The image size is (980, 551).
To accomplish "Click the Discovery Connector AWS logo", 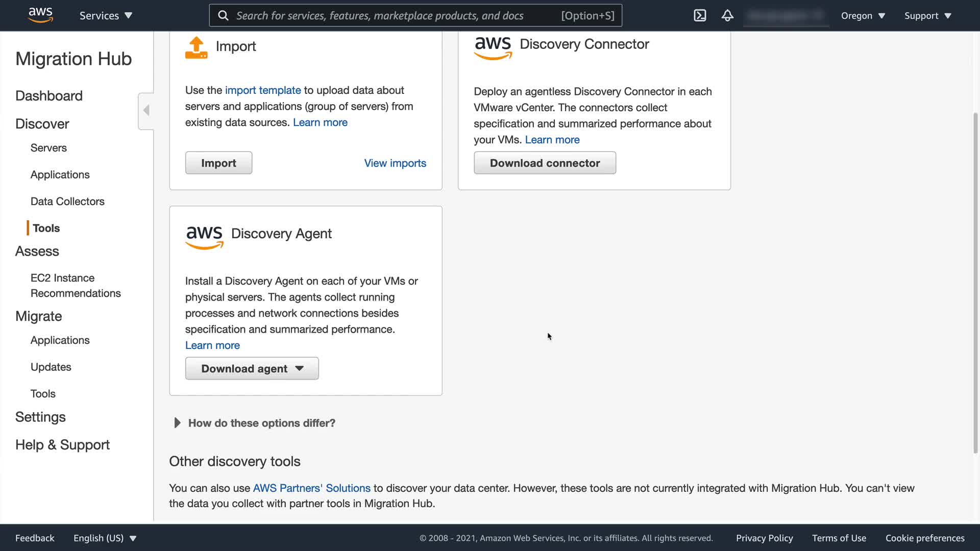I will point(493,48).
